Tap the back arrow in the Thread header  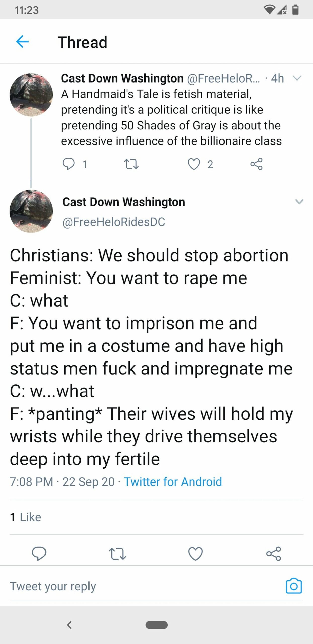[x=22, y=42]
